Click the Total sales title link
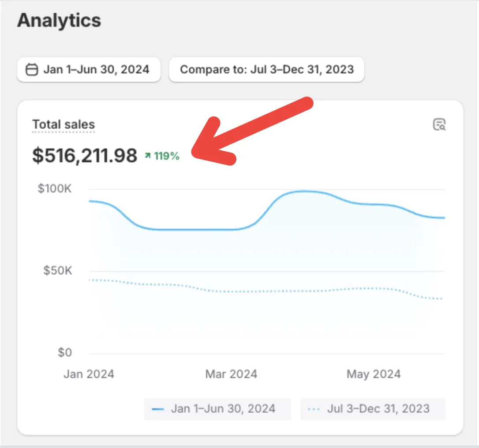Screen dimensions: 479x448 pos(64,125)
